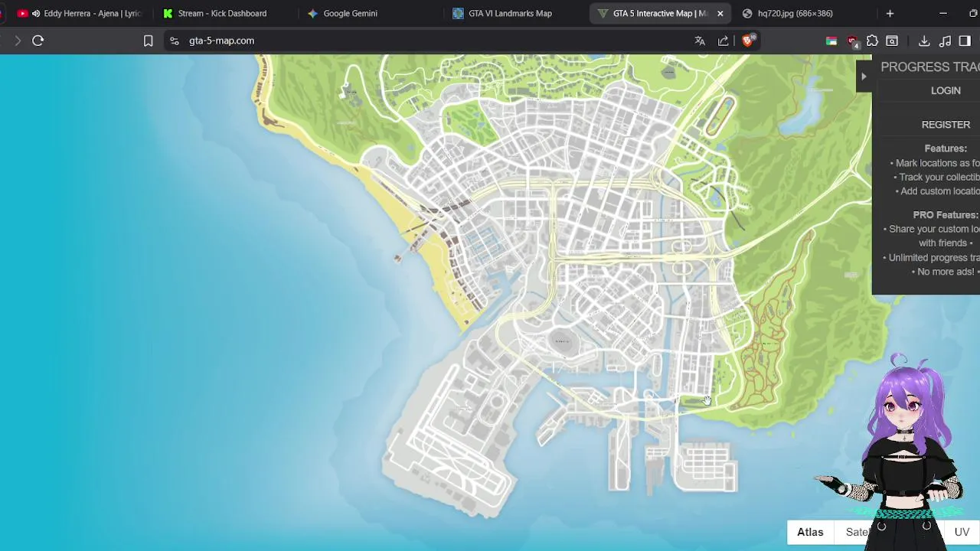The image size is (980, 551).
Task: Mute the Eddy Herrera tab speaker icon
Action: tap(36, 13)
